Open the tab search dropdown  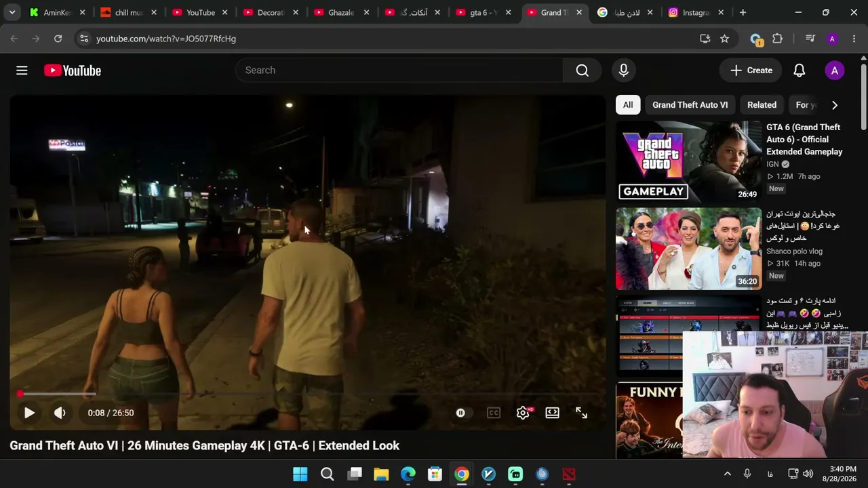[x=12, y=12]
